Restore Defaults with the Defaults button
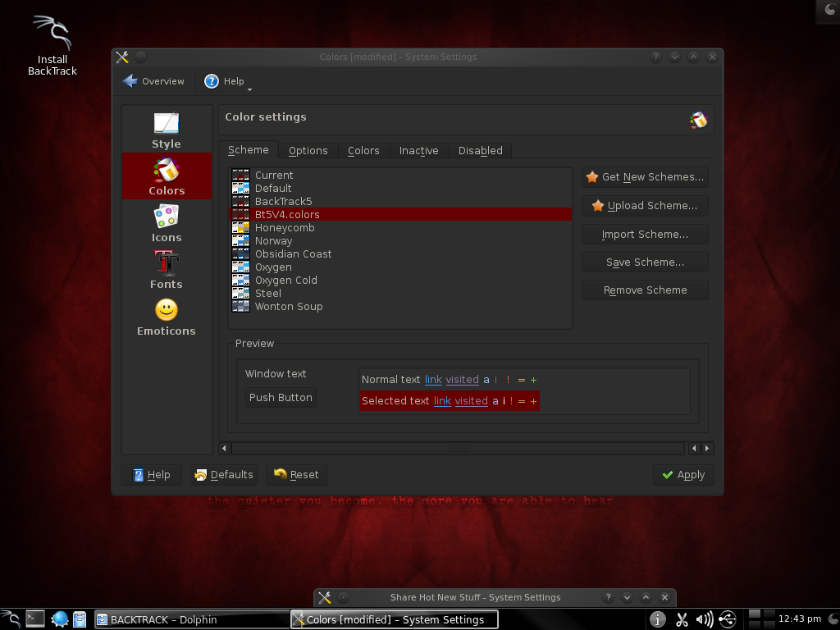840x630 pixels. click(x=224, y=475)
